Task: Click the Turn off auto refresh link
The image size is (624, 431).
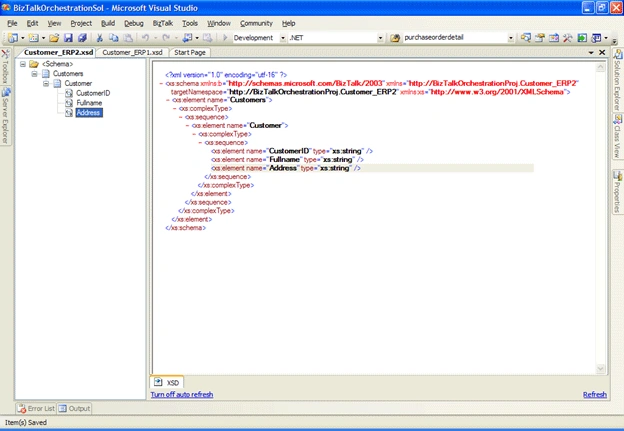Action: pyautogui.click(x=182, y=394)
